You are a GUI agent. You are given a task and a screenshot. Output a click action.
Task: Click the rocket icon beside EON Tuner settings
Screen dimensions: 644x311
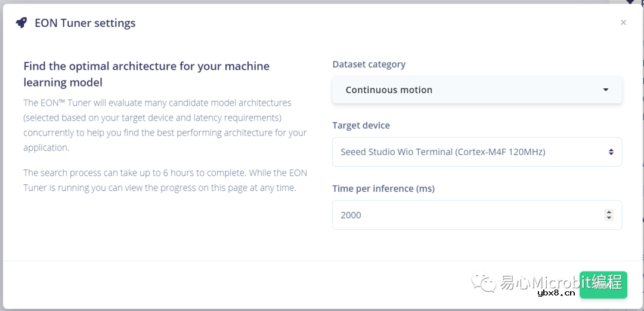pyautogui.click(x=21, y=23)
